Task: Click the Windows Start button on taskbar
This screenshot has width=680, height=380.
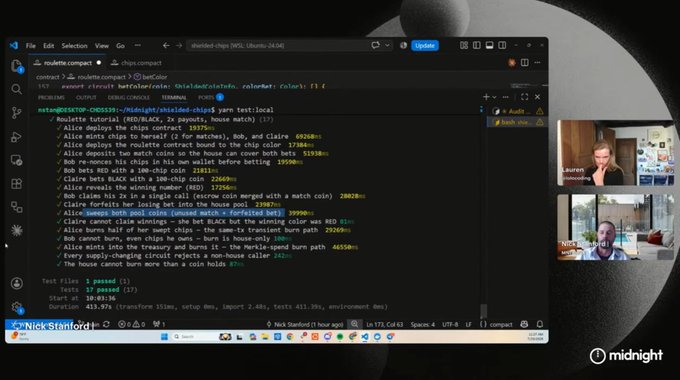Action: point(164,337)
